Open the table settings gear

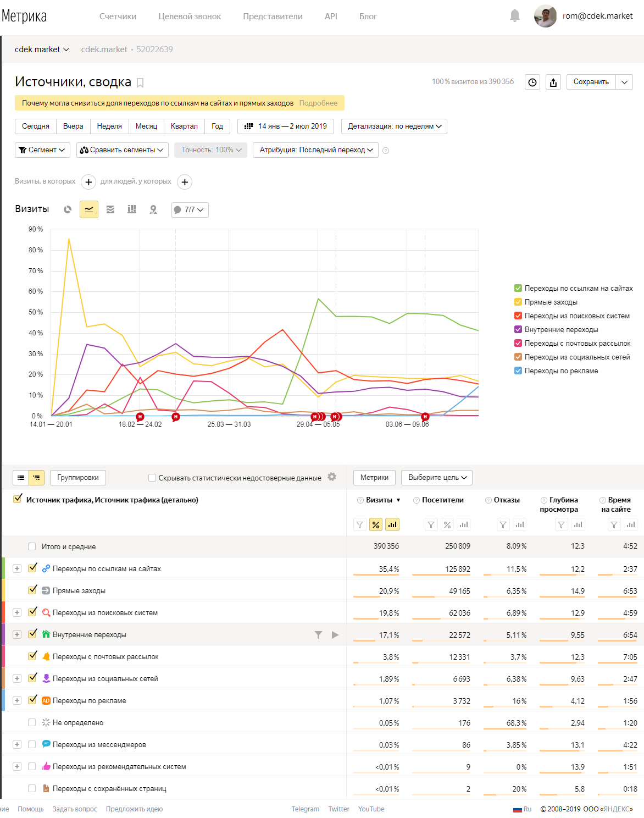point(332,477)
